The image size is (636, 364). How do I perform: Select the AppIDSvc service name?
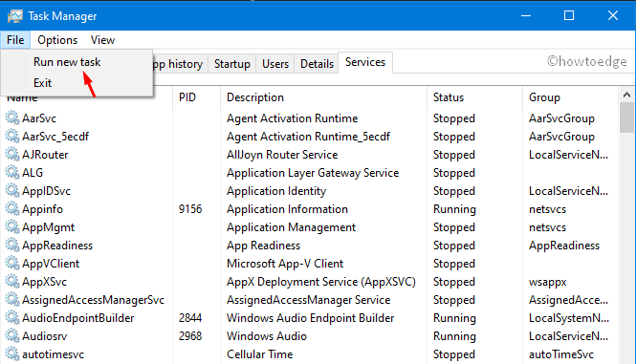click(x=46, y=191)
